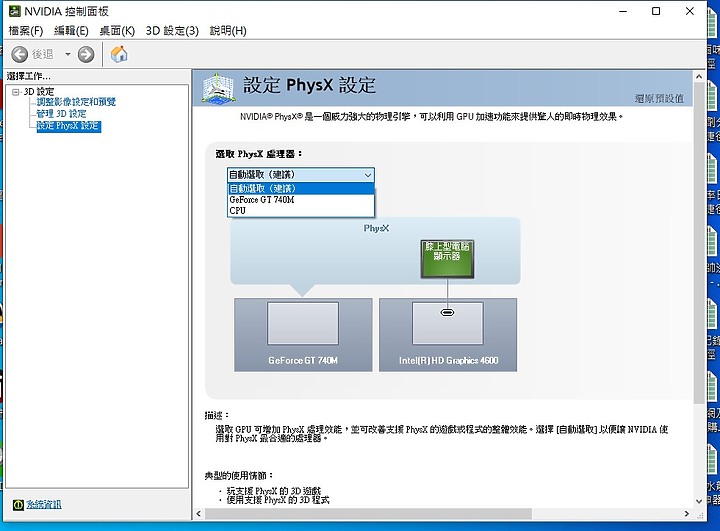Click the horizontal scrollbar thumb
This screenshot has height=531, width=720.
click(x=368, y=514)
